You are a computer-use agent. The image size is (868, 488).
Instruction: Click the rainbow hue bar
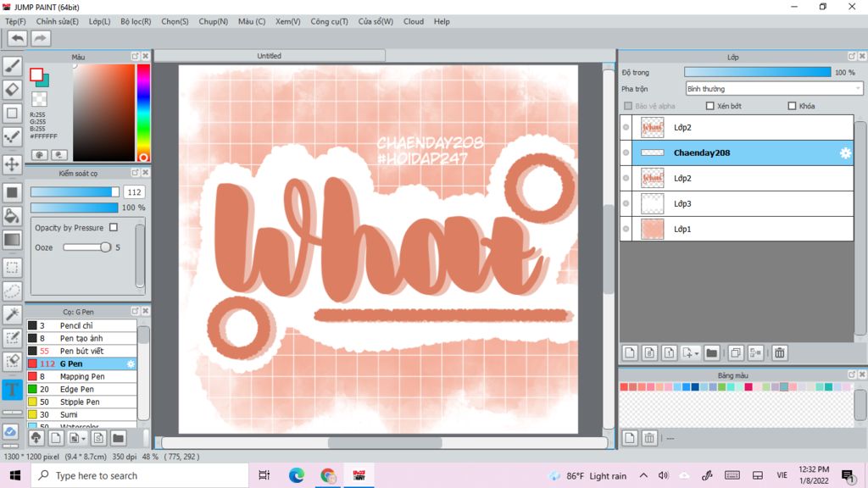pos(143,113)
